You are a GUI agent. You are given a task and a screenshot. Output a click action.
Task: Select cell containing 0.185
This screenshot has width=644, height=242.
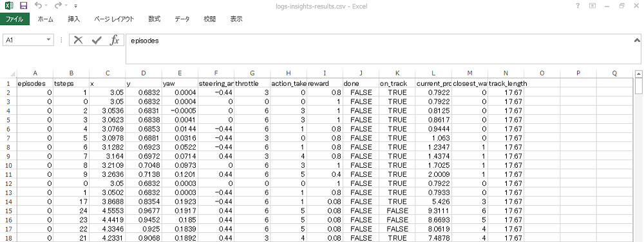(180, 219)
